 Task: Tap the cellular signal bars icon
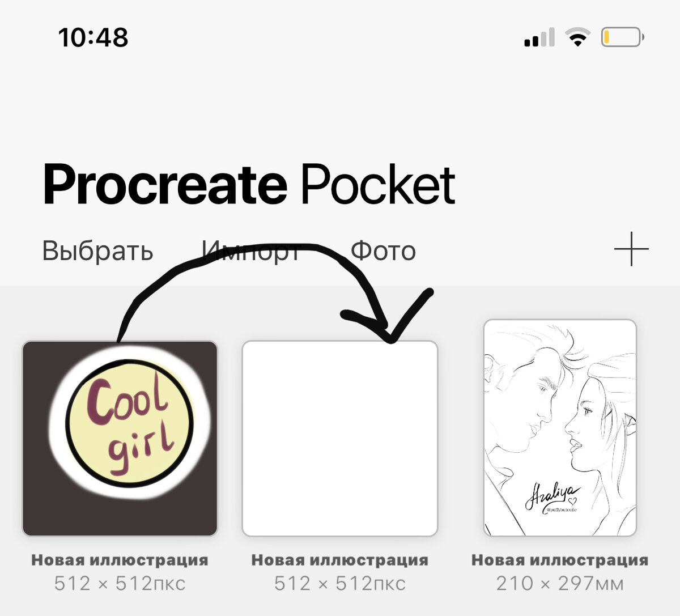pyautogui.click(x=539, y=37)
